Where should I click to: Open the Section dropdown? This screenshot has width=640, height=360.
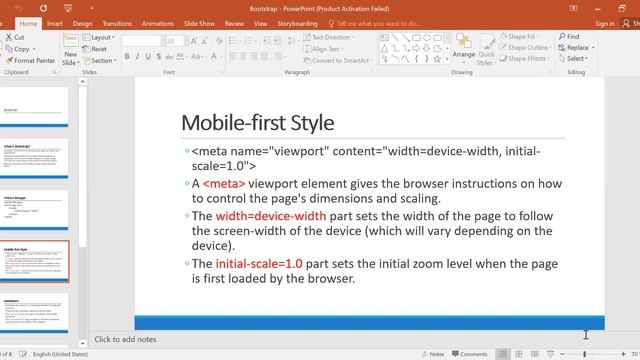100,60
